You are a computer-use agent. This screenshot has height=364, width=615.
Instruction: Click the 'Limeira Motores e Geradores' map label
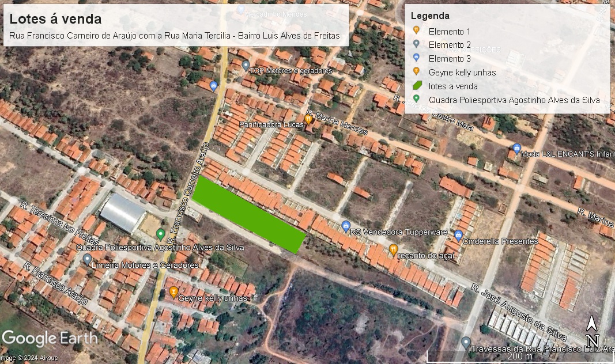click(x=145, y=266)
